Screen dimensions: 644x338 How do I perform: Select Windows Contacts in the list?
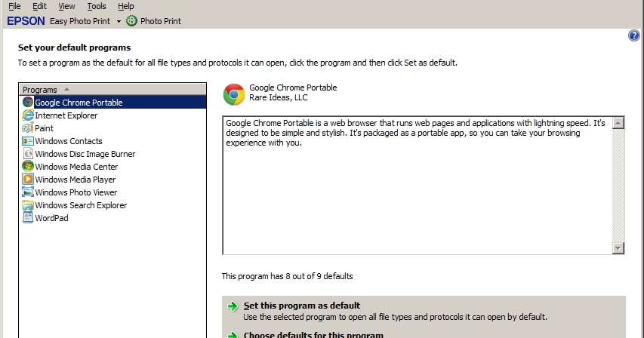(x=69, y=141)
